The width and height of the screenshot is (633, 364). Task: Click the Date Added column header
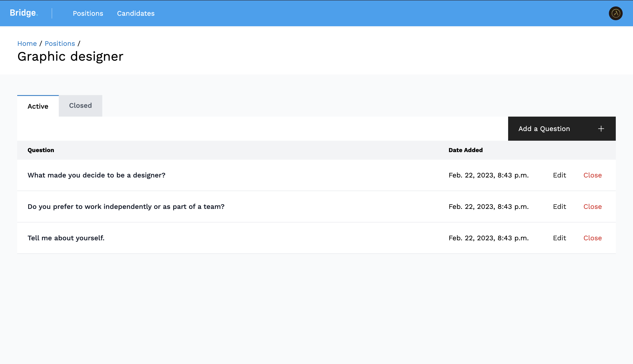tap(465, 150)
